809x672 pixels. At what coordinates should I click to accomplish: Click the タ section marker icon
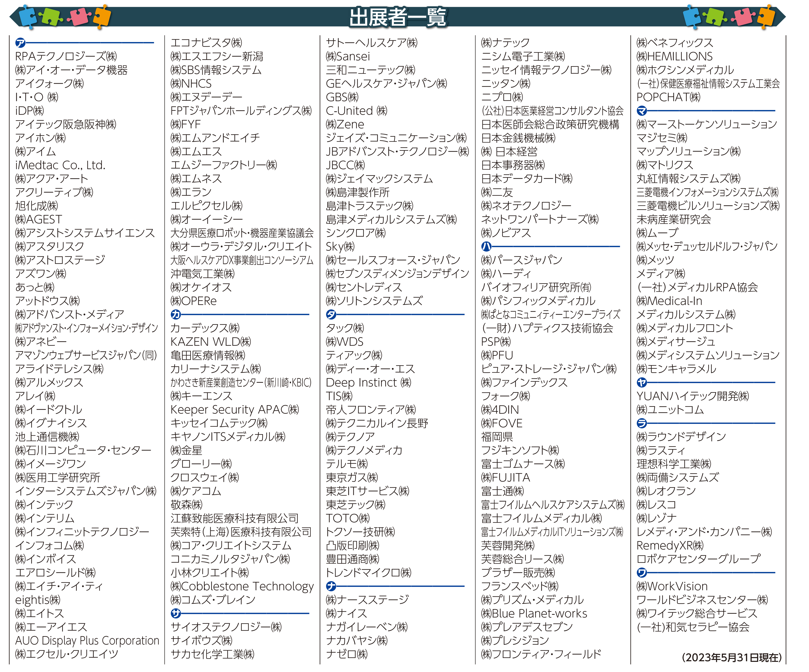(331, 315)
